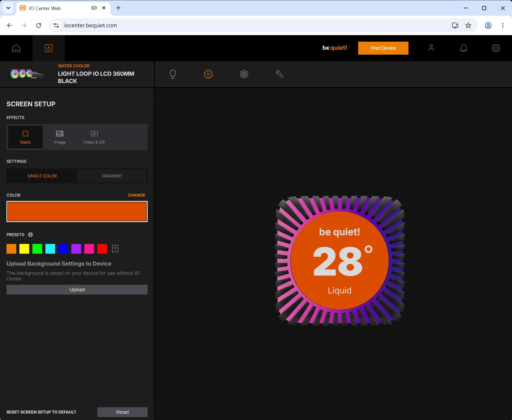Open the tab search dropdown
The width and height of the screenshot is (512, 420).
(8, 8)
